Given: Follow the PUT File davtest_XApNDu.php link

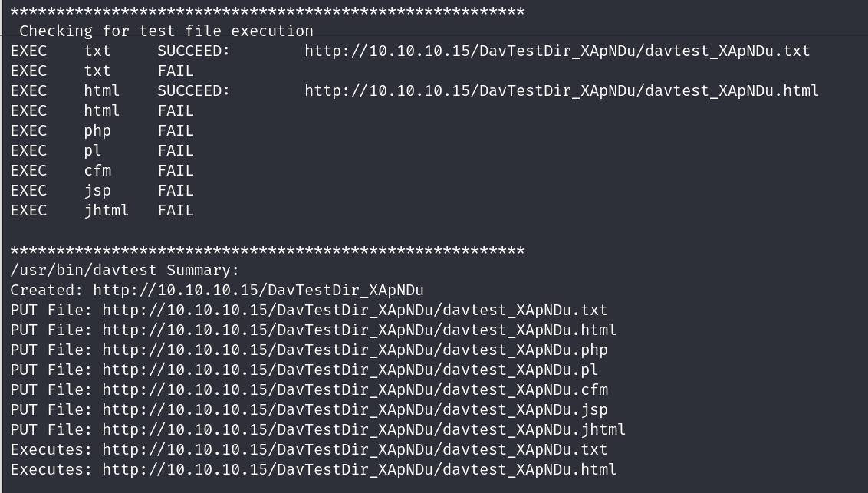Looking at the screenshot, I should click(x=354, y=350).
